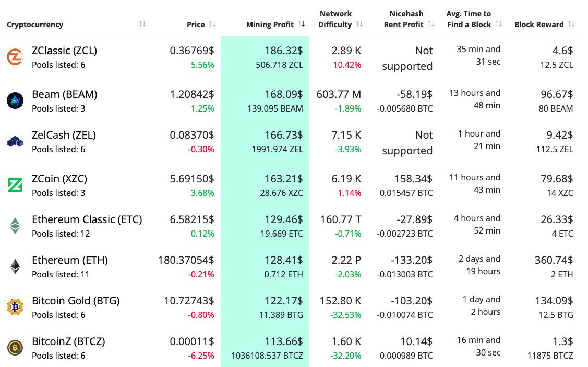Open the Ethereum Classic (ETC) link
This screenshot has width=588, height=367.
click(87, 219)
